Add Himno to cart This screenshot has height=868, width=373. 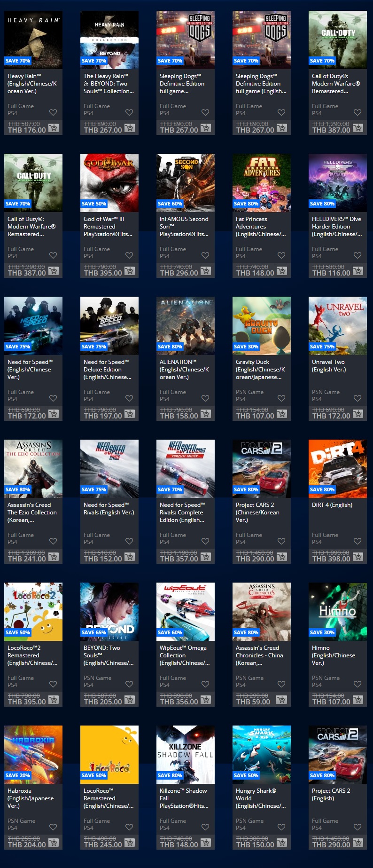click(x=358, y=700)
